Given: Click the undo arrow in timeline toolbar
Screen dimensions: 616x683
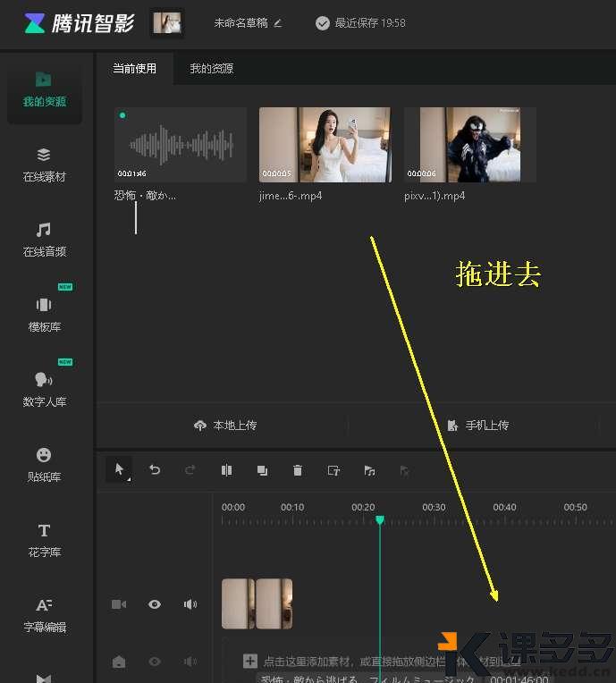Looking at the screenshot, I should click(155, 470).
